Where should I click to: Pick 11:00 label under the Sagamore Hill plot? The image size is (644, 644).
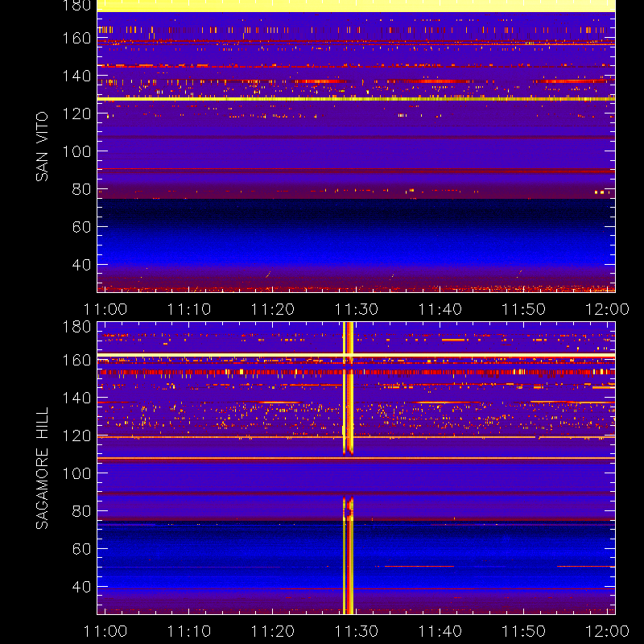105,631
